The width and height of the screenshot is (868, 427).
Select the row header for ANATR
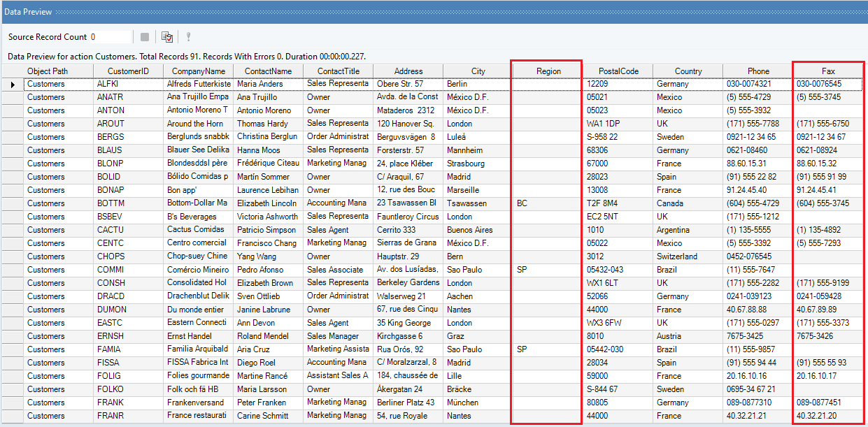point(13,97)
